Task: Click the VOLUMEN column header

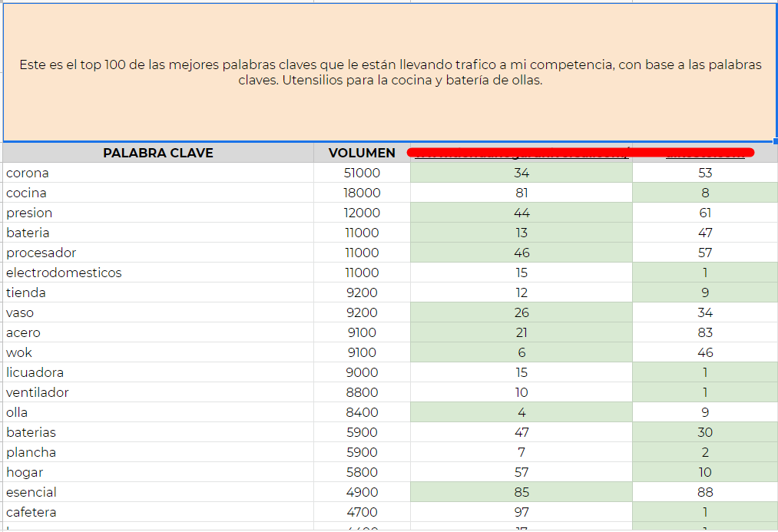Action: click(362, 153)
